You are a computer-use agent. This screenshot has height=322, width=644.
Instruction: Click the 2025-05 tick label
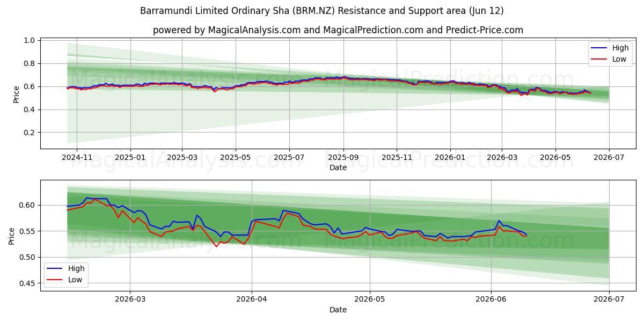[x=236, y=157]
